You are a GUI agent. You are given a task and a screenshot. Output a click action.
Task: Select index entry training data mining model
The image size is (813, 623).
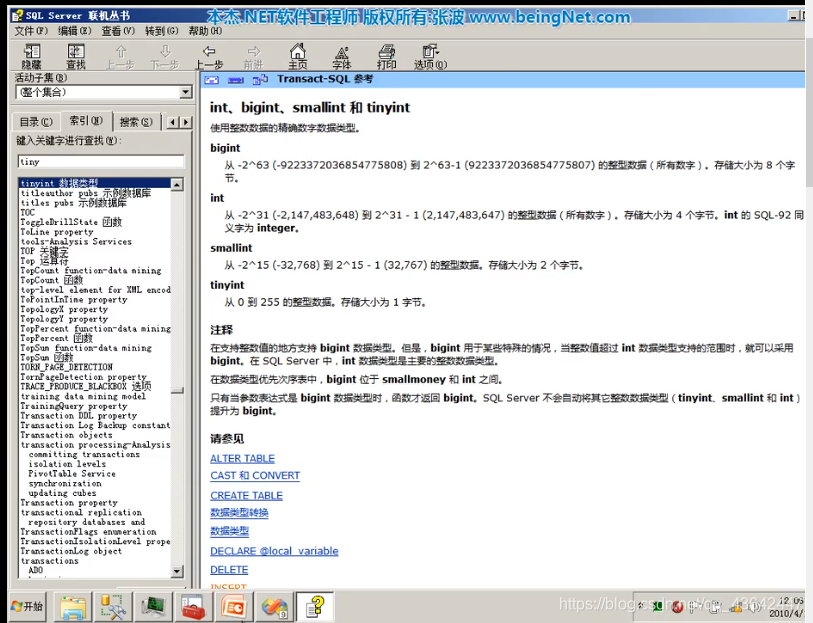pos(83,396)
